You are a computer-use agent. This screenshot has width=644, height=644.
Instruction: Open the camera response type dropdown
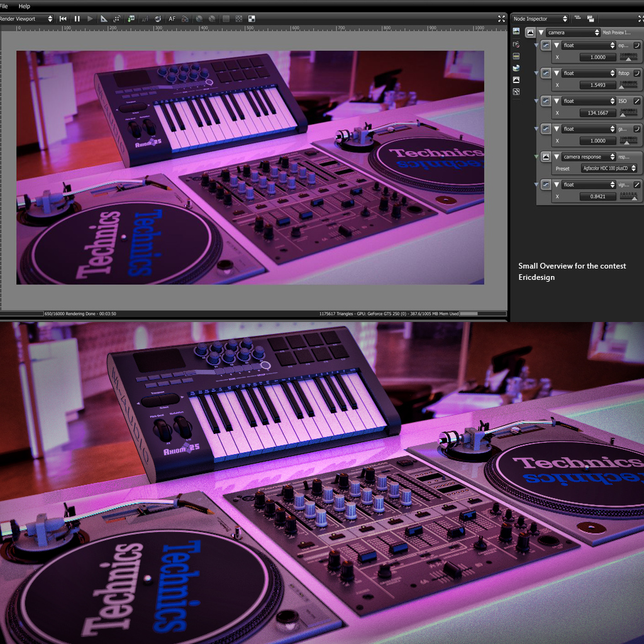[589, 157]
